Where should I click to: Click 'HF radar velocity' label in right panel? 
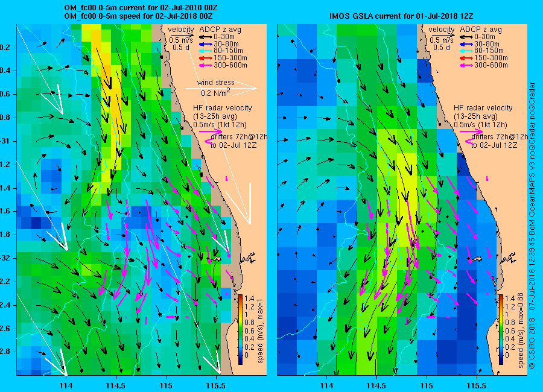click(x=483, y=108)
